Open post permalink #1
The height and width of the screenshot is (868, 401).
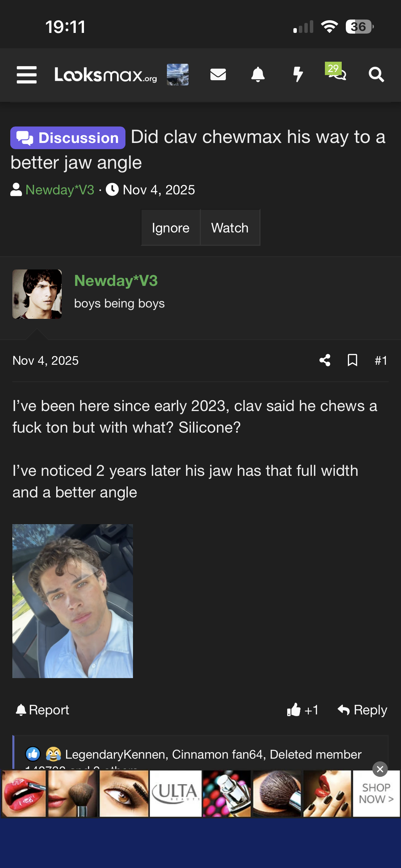click(381, 360)
